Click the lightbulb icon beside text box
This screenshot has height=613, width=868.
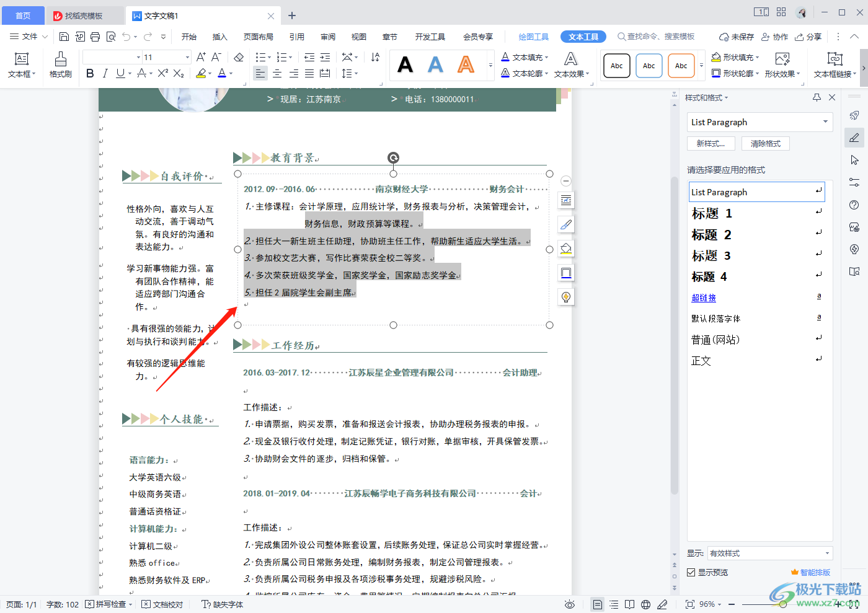tap(565, 297)
